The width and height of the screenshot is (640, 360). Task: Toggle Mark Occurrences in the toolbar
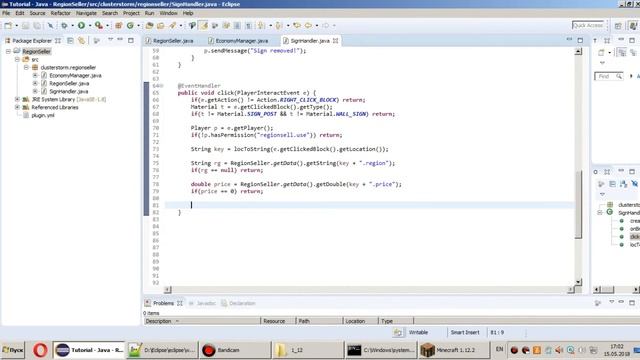(203, 25)
